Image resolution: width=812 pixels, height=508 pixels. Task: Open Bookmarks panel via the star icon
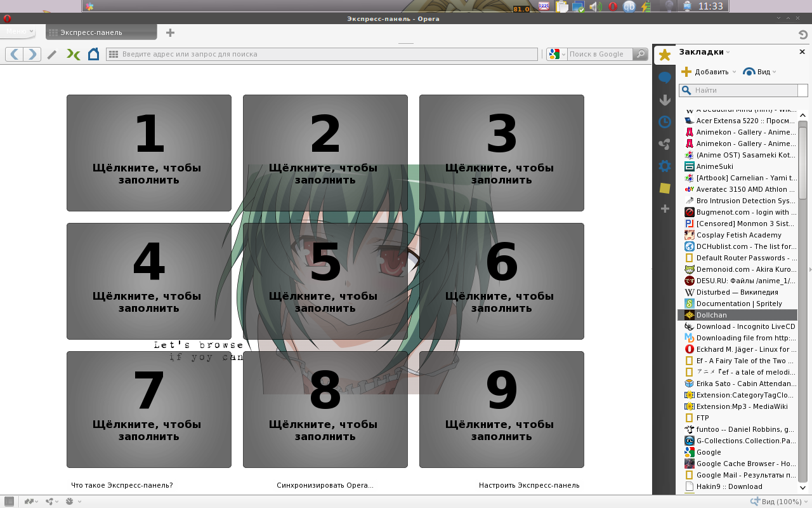[665, 55]
